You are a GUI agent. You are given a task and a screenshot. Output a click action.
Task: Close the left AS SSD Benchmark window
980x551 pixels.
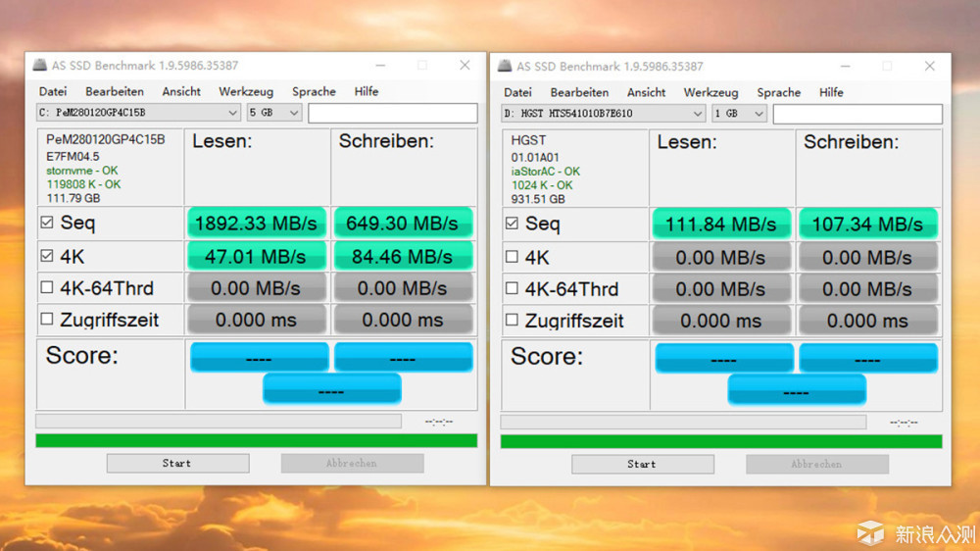coord(465,66)
